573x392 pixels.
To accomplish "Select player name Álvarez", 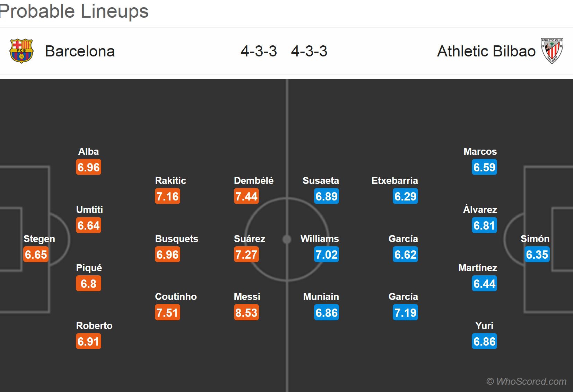I will (x=480, y=210).
